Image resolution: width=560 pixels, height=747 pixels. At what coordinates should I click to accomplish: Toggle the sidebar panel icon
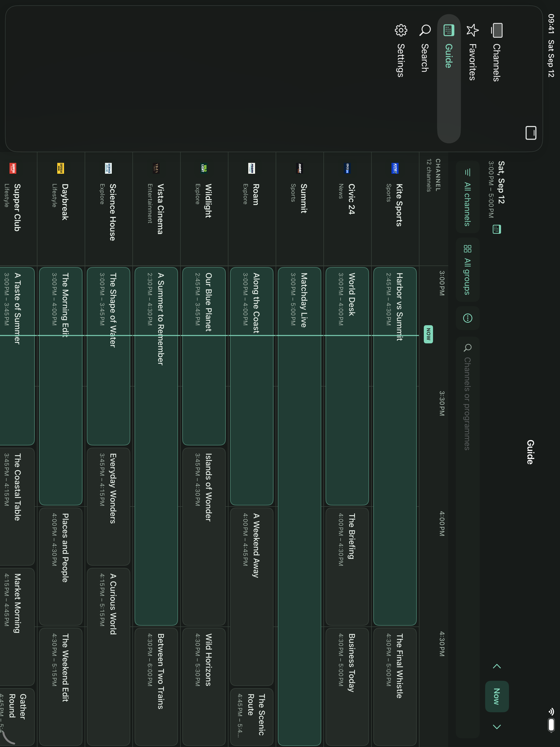[531, 133]
